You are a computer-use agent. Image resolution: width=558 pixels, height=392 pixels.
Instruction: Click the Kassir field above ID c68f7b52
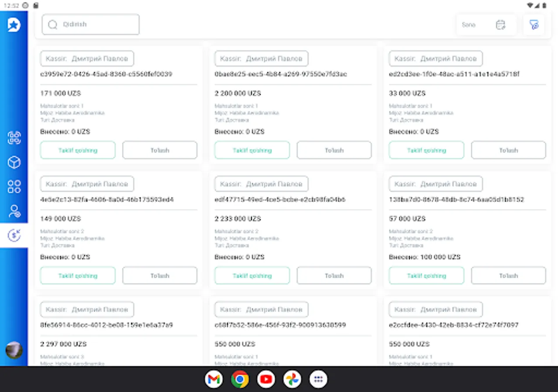[262, 310]
